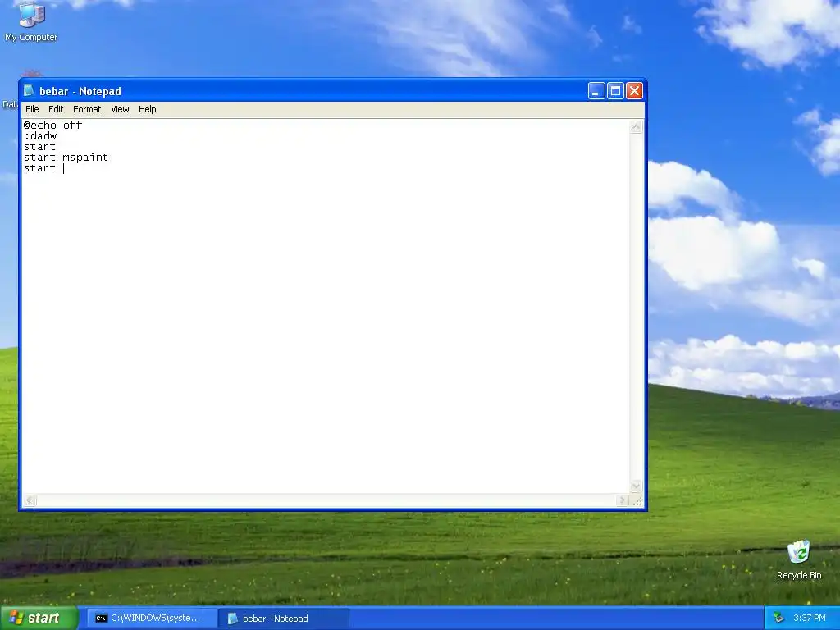Click the bebar - Notepad taskbar button
Viewport: 840px width, 630px height.
tap(284, 619)
